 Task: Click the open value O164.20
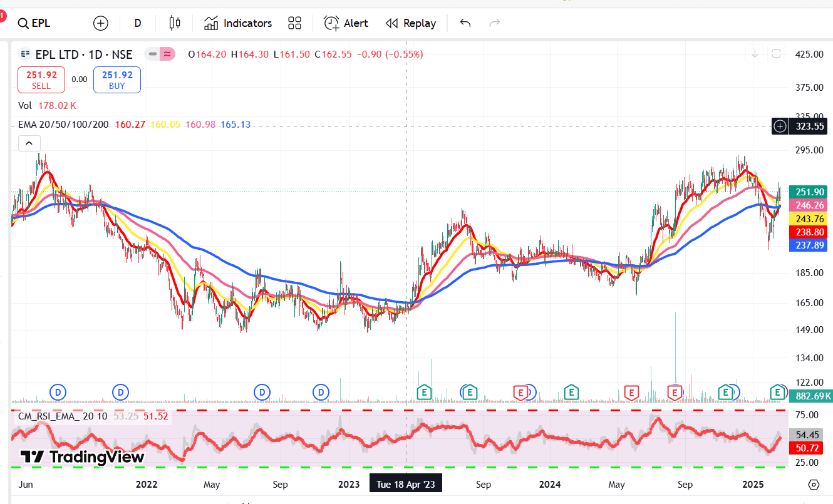207,54
